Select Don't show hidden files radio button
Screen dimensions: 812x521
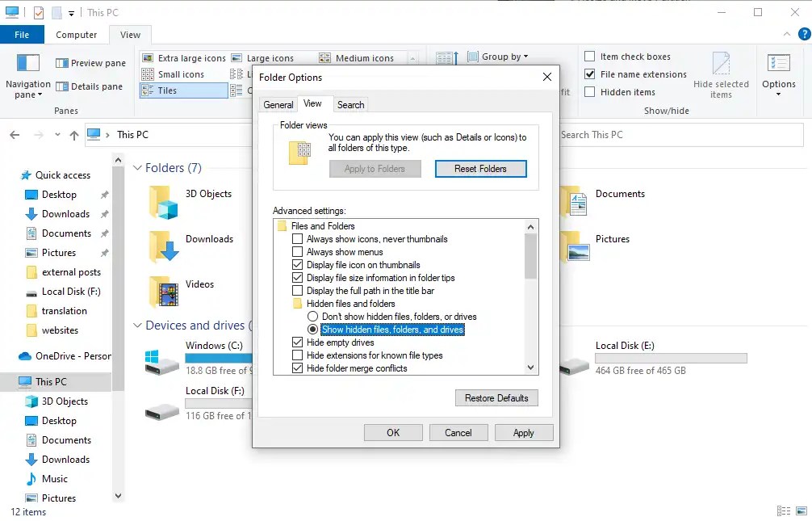point(312,316)
